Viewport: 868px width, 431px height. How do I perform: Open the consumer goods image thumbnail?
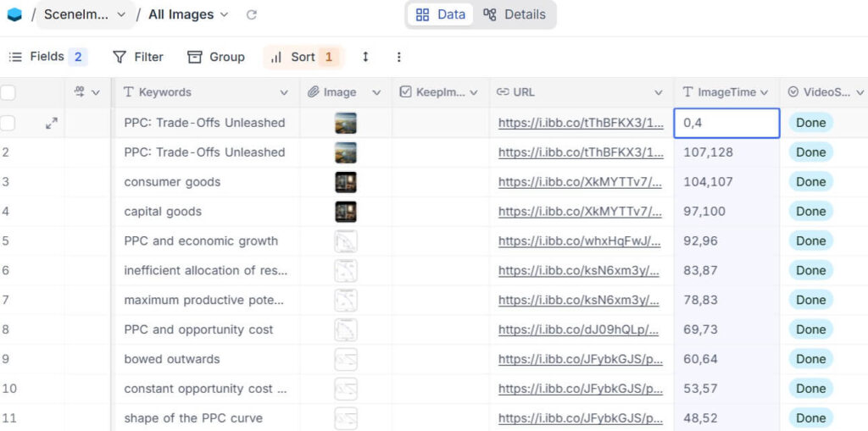pos(346,182)
